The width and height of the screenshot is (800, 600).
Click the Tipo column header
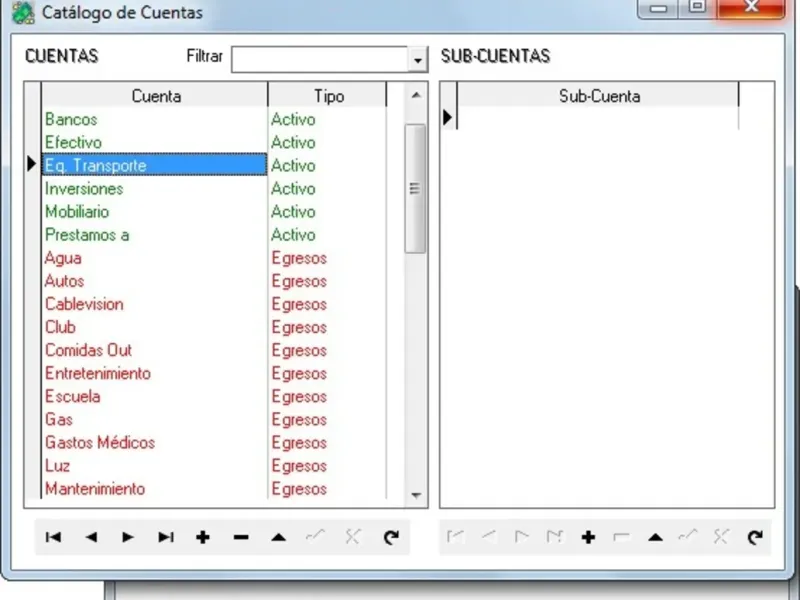(328, 95)
